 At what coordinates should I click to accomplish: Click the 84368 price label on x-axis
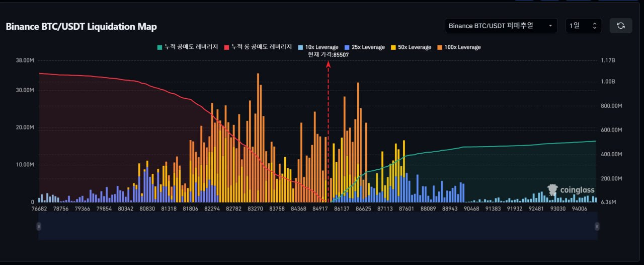click(x=299, y=209)
